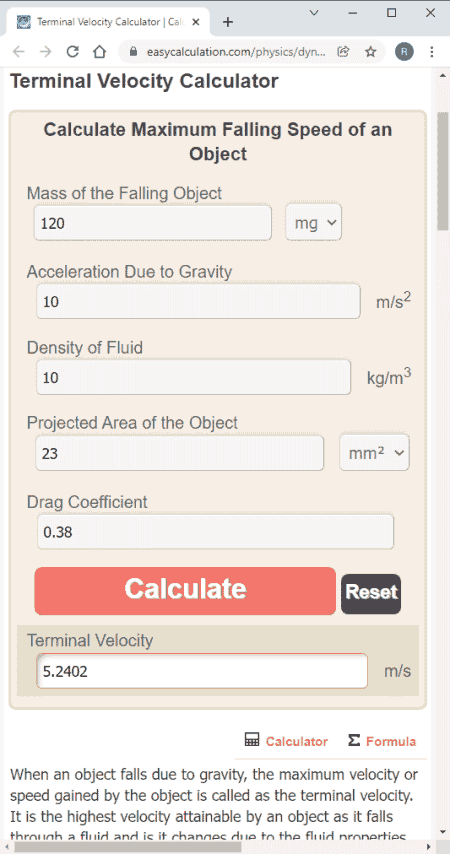Click the Mass of Falling Object field
This screenshot has width=450, height=854.
[153, 223]
